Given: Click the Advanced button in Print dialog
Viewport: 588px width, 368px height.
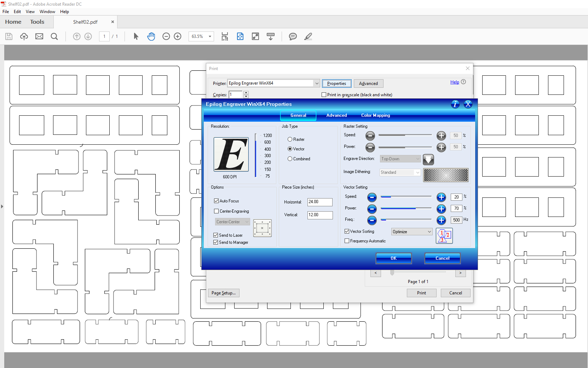Looking at the screenshot, I should (x=369, y=84).
